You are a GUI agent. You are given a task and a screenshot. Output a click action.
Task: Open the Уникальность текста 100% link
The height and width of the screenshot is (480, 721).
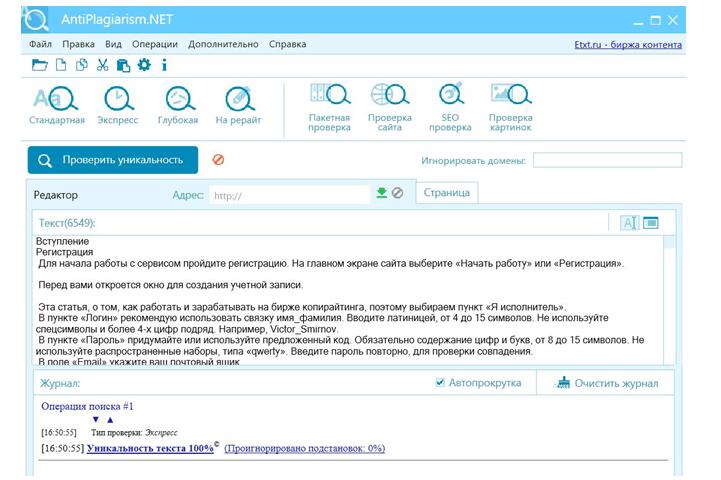point(150,448)
